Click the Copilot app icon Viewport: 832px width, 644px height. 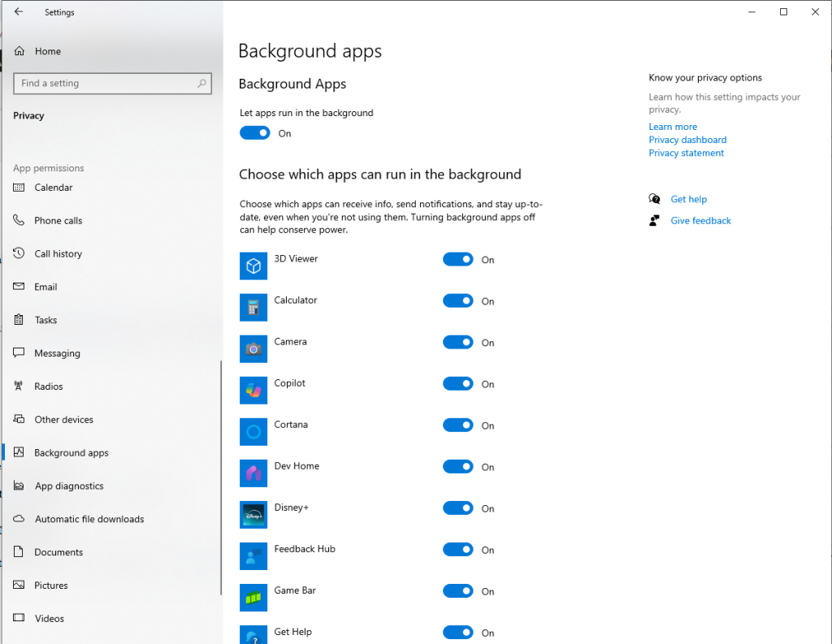[x=253, y=390]
